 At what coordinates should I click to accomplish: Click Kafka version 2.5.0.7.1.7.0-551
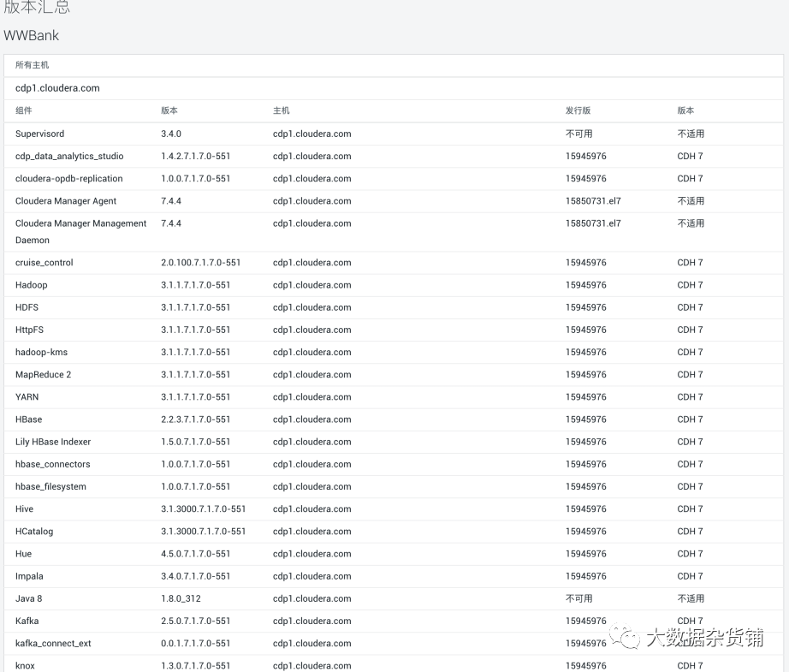(x=196, y=621)
